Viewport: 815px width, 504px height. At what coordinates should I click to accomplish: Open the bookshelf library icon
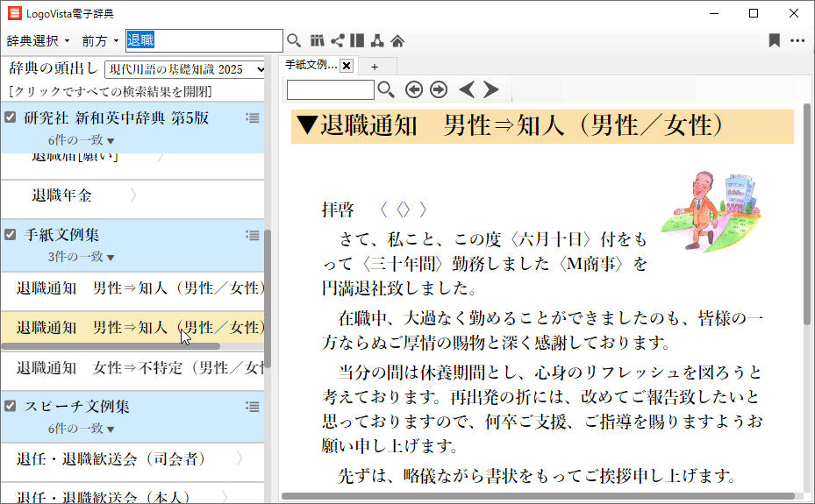coord(317,40)
